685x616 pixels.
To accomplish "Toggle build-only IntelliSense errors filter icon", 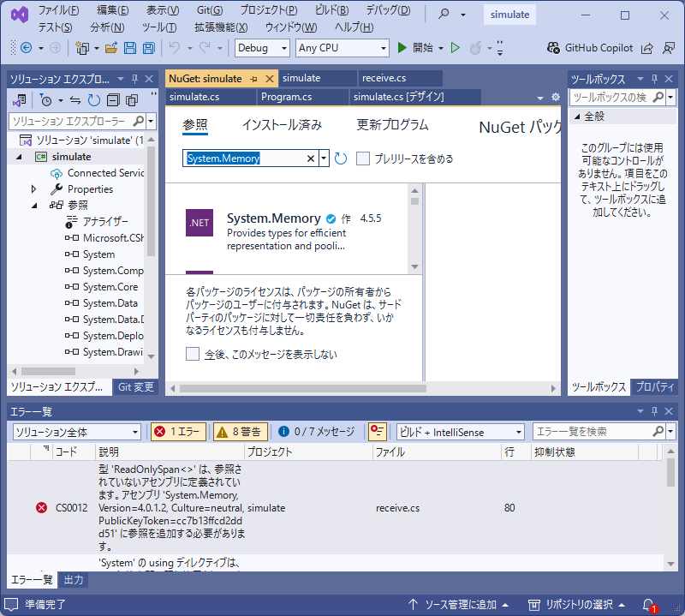I will (x=377, y=432).
